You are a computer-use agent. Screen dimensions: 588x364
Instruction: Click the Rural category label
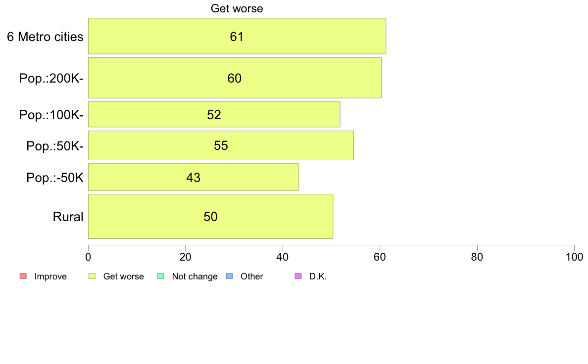(x=68, y=217)
